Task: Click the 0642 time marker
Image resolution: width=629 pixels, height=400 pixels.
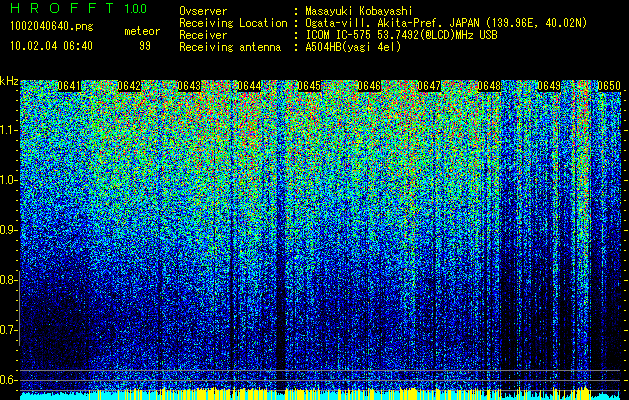Action: point(129,86)
